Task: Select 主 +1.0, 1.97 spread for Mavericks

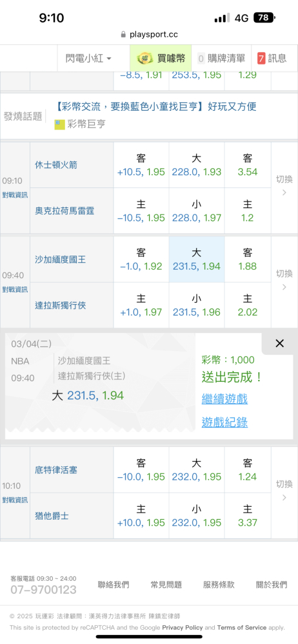Action: (141, 305)
